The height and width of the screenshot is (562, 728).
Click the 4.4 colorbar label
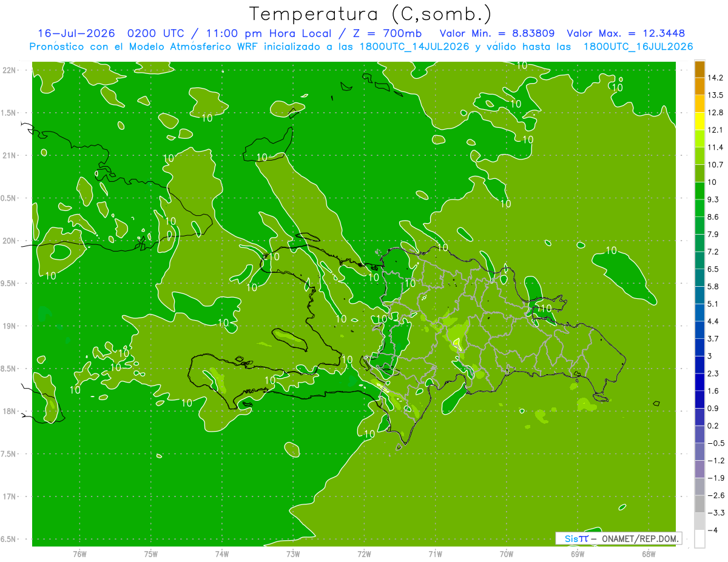(713, 321)
